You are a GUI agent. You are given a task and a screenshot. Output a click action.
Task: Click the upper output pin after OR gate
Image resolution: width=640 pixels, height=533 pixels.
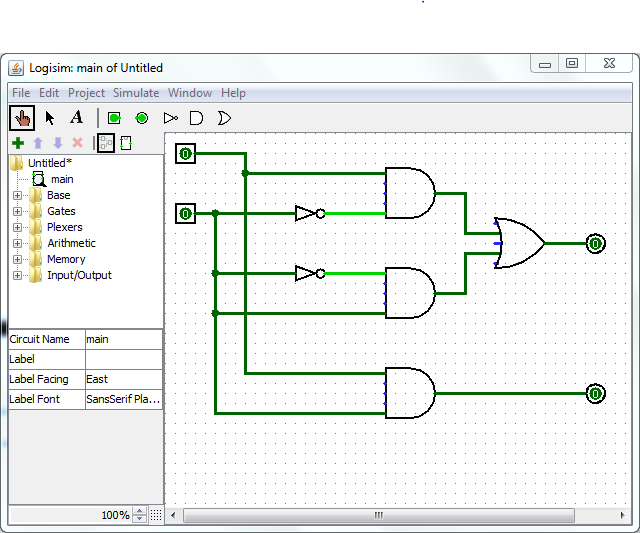[596, 244]
